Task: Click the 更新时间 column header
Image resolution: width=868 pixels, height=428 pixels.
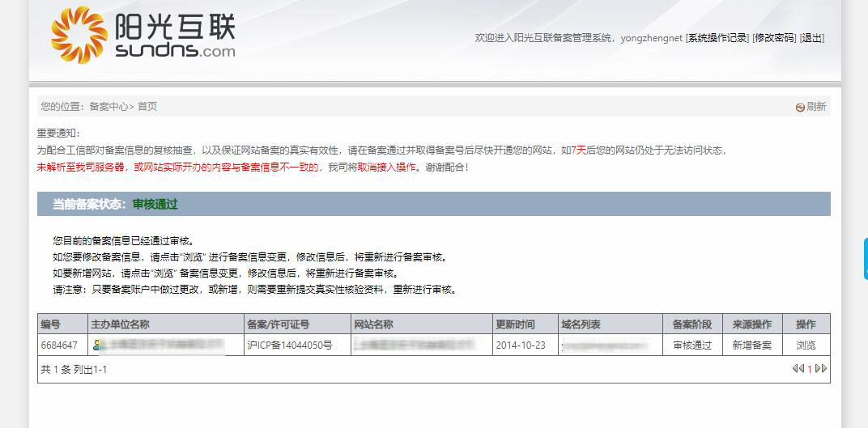Action: pyautogui.click(x=515, y=324)
